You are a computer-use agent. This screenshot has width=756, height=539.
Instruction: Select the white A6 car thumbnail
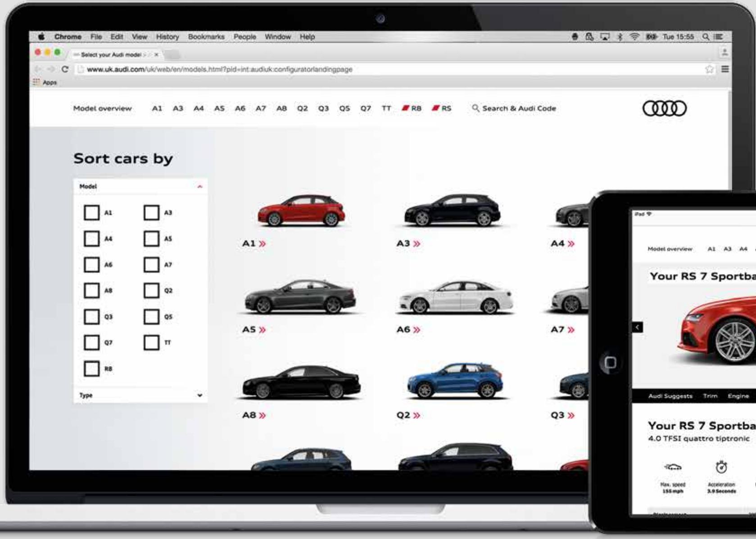(455, 297)
